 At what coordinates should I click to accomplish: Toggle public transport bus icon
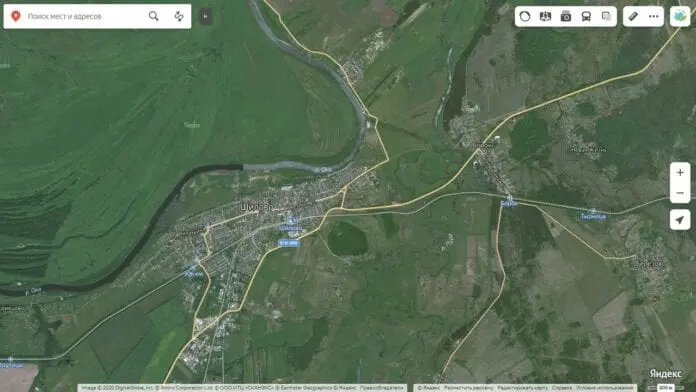point(586,16)
